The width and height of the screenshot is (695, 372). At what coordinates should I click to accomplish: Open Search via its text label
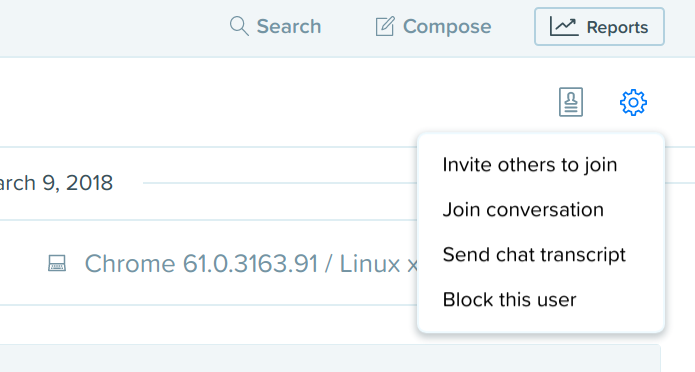289,27
